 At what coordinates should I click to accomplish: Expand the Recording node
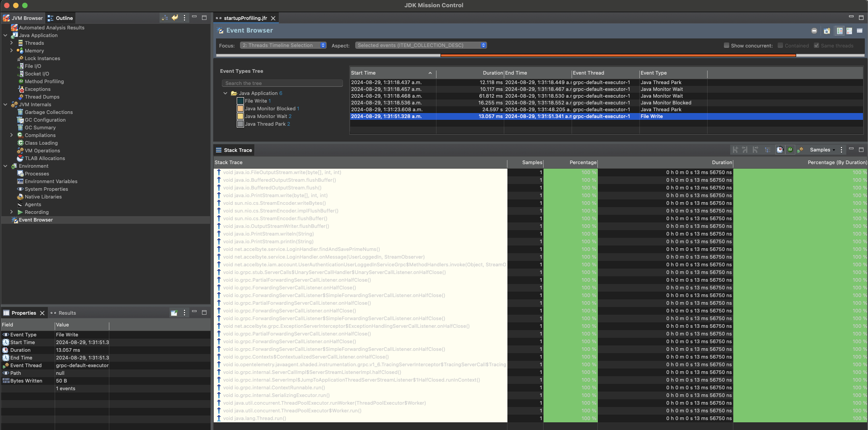click(x=12, y=212)
